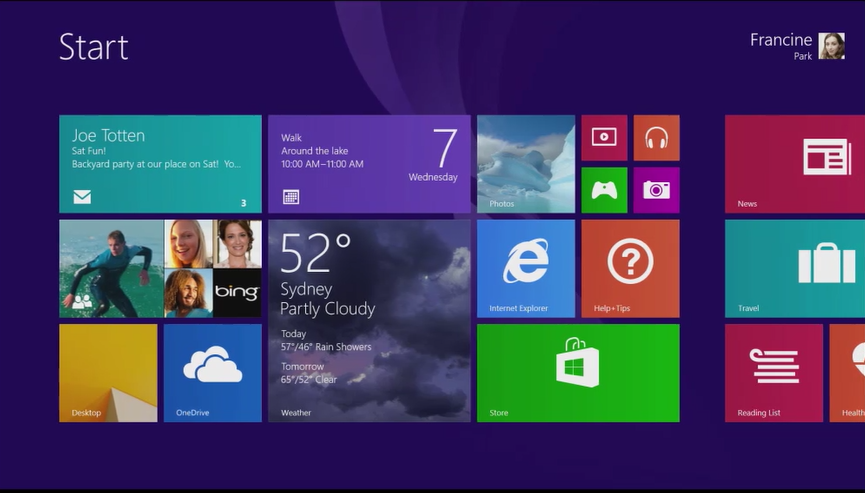
Task: Open the Travel suitcase tile
Action: tap(795, 268)
